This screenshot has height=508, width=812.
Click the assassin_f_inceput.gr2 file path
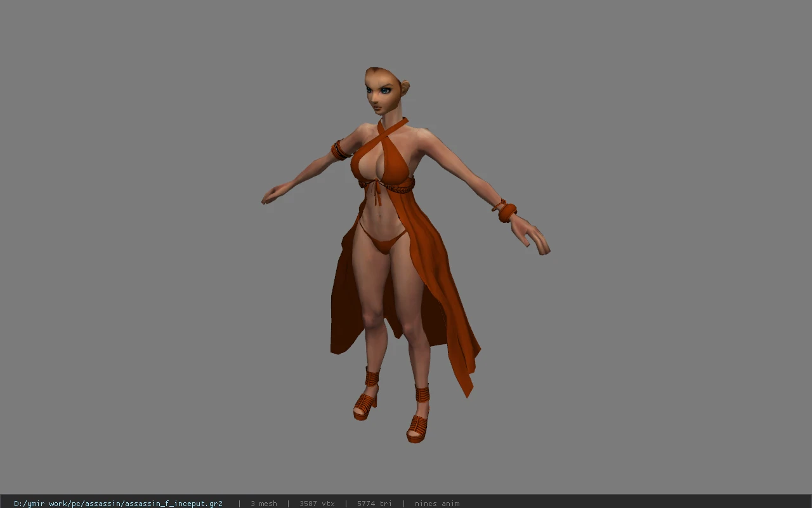pos(118,504)
